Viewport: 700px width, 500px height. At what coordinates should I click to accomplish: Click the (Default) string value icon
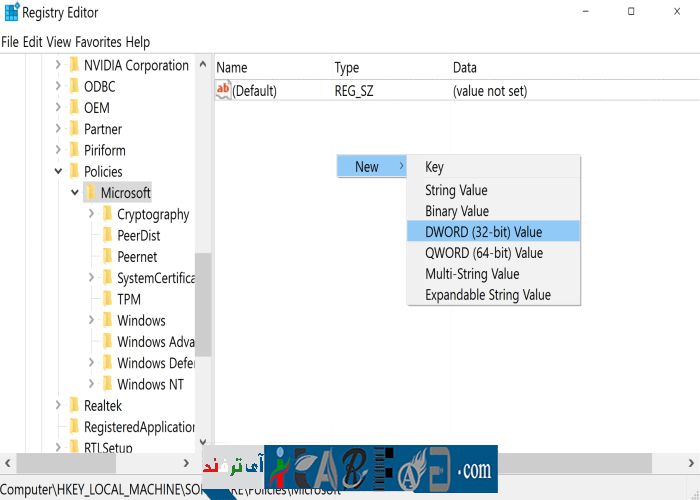(223, 91)
